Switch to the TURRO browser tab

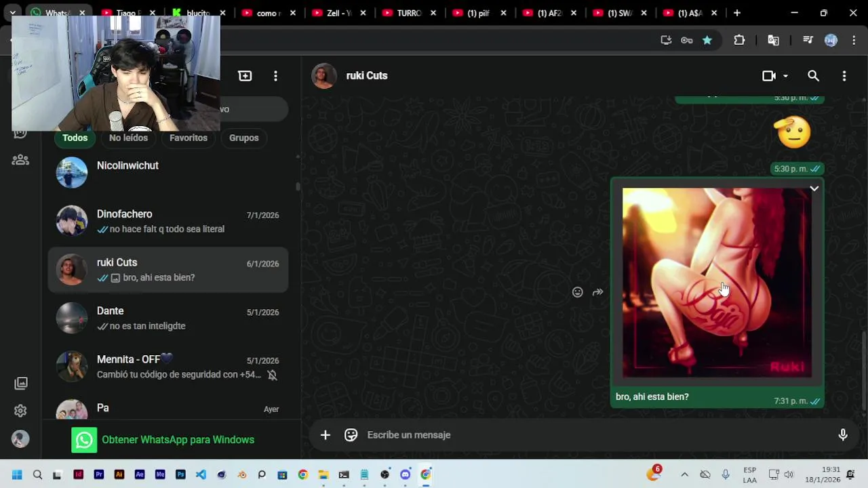409,13
